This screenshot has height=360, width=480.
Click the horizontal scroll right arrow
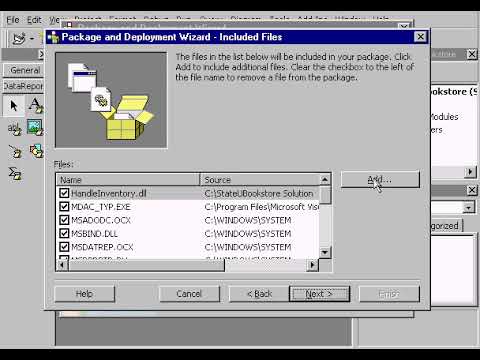312,265
